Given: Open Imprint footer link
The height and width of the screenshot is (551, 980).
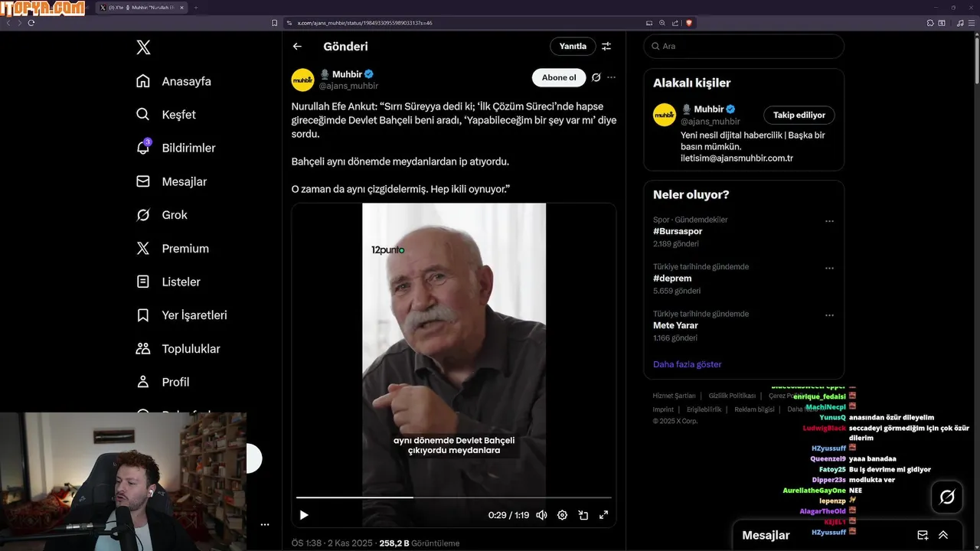Looking at the screenshot, I should pos(663,409).
